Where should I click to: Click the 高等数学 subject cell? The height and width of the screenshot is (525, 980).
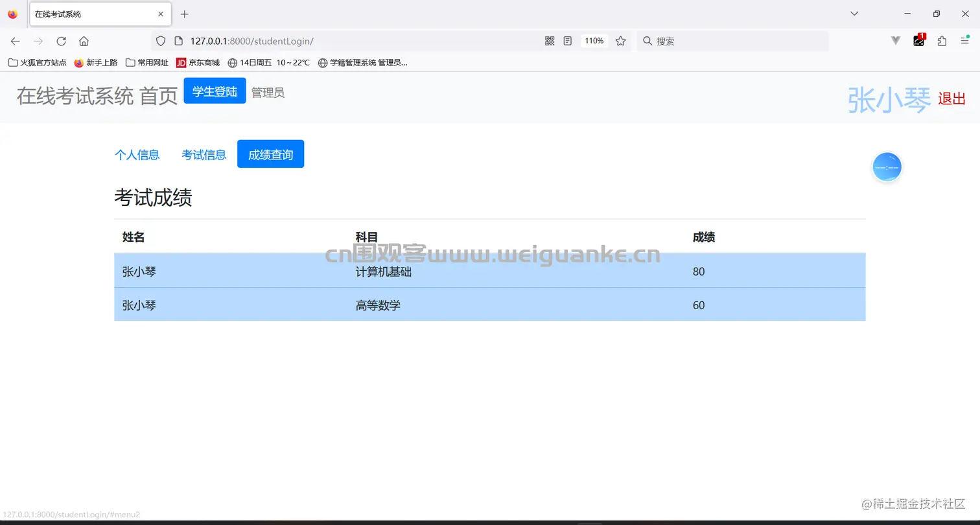tap(378, 305)
